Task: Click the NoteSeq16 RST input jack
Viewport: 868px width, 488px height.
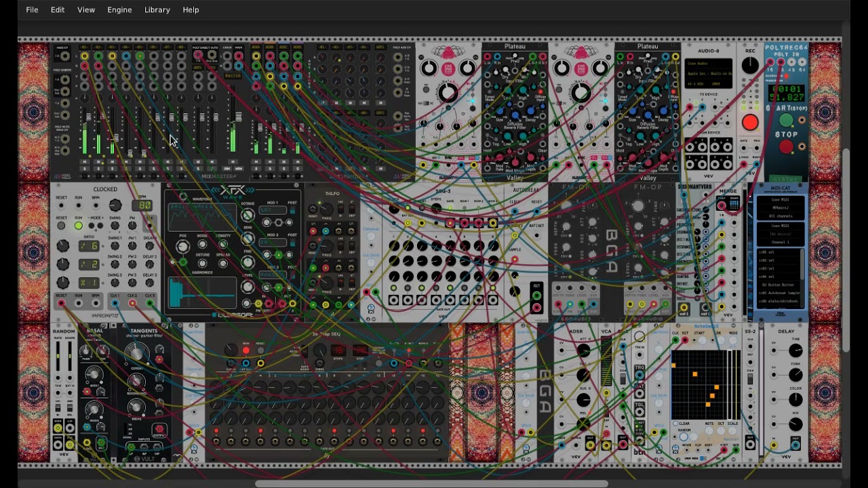Action: pyautogui.click(x=685, y=340)
